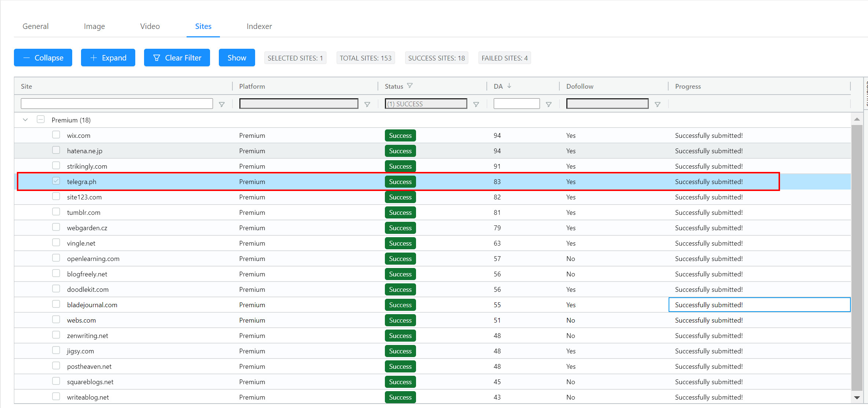The image size is (868, 408).
Task: Tick the webgarden.cz checkbox
Action: (56, 227)
